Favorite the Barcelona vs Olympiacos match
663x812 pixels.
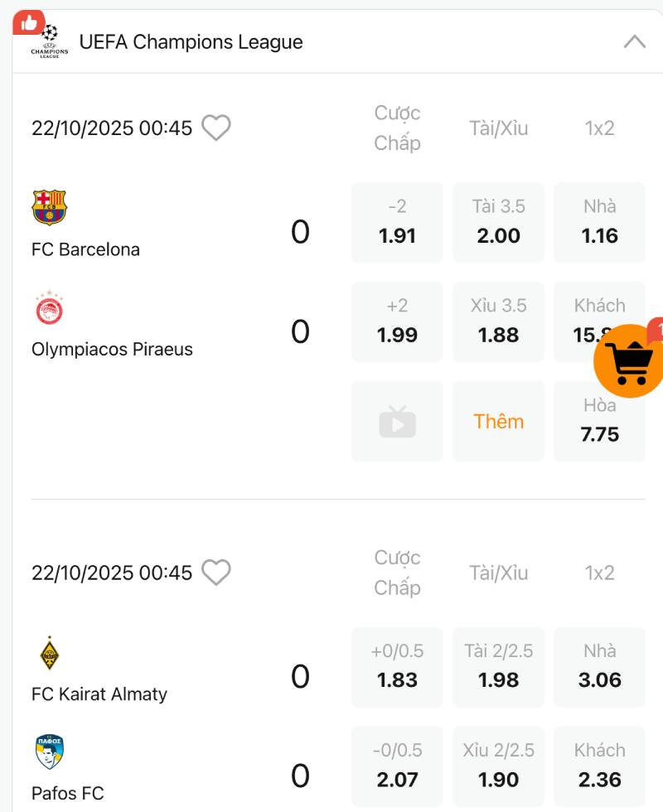216,128
